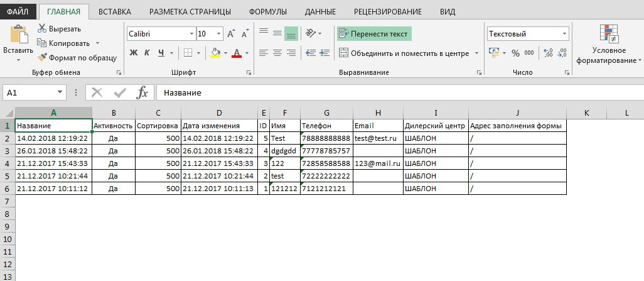Align cell text to the left
This screenshot has width=644, height=281.
tap(264, 53)
